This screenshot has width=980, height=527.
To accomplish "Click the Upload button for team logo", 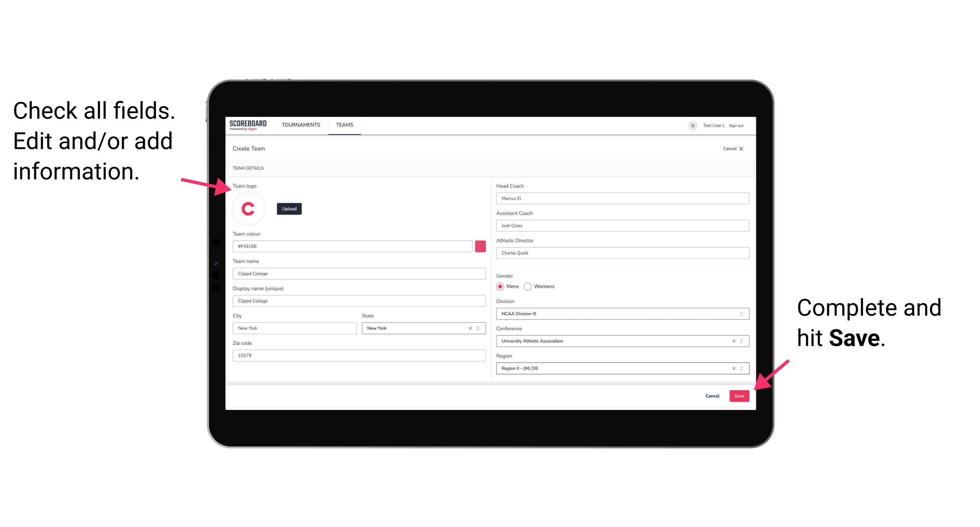I will [x=289, y=208].
